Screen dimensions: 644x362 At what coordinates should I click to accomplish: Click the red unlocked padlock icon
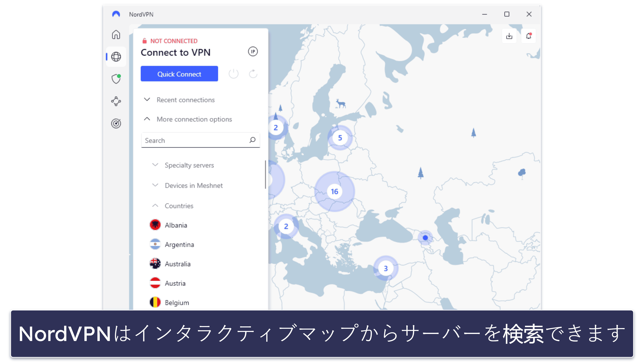pyautogui.click(x=144, y=41)
